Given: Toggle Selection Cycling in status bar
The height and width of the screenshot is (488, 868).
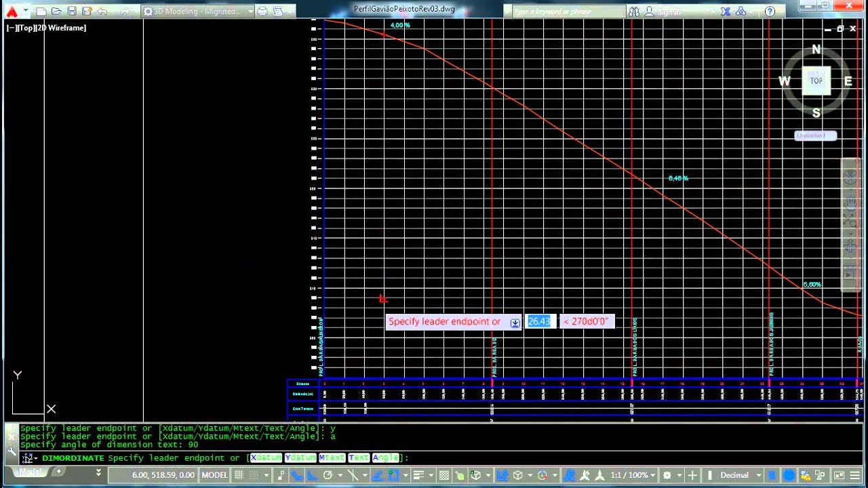Looking at the screenshot, I should point(460,475).
